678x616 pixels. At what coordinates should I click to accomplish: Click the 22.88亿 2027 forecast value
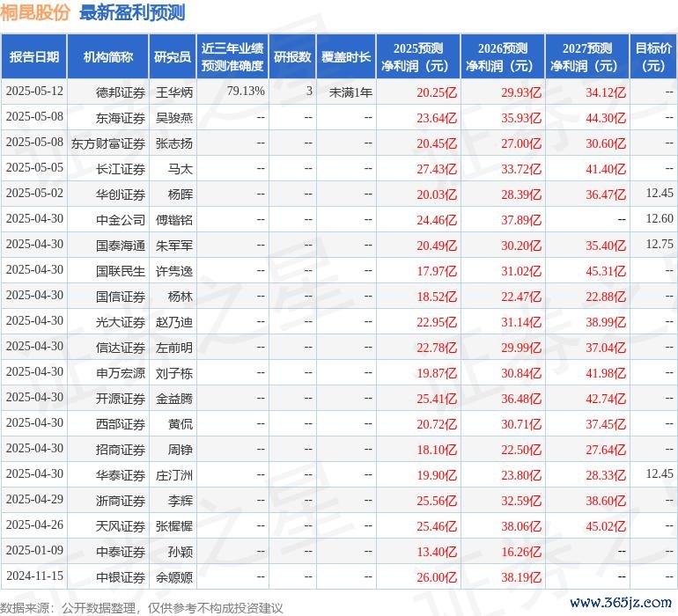coord(606,296)
